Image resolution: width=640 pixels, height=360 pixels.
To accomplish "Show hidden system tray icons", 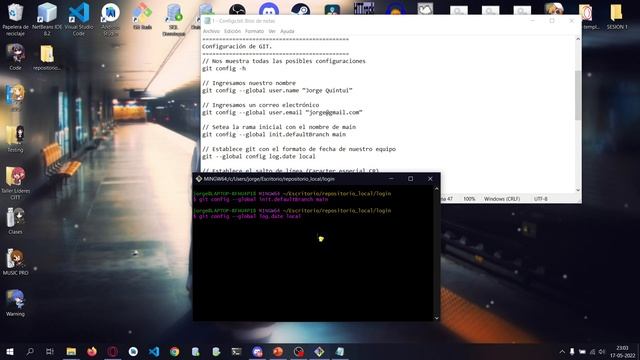I will pyautogui.click(x=562, y=351).
